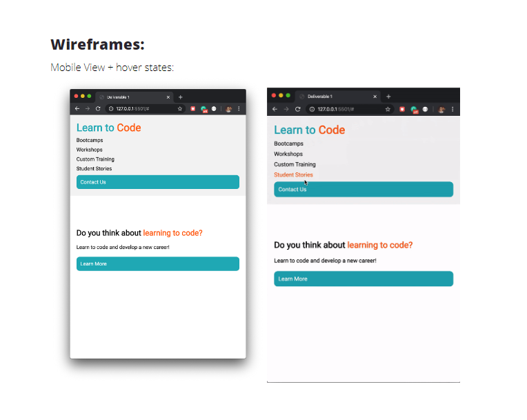The width and height of the screenshot is (527, 420).
Task: Open white circle extension in right browser
Action: click(x=425, y=109)
